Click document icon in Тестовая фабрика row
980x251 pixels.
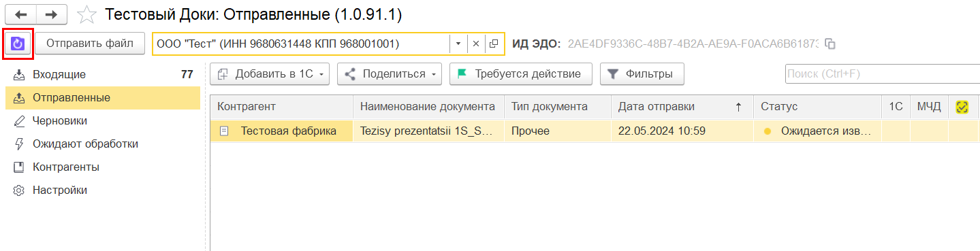224,131
